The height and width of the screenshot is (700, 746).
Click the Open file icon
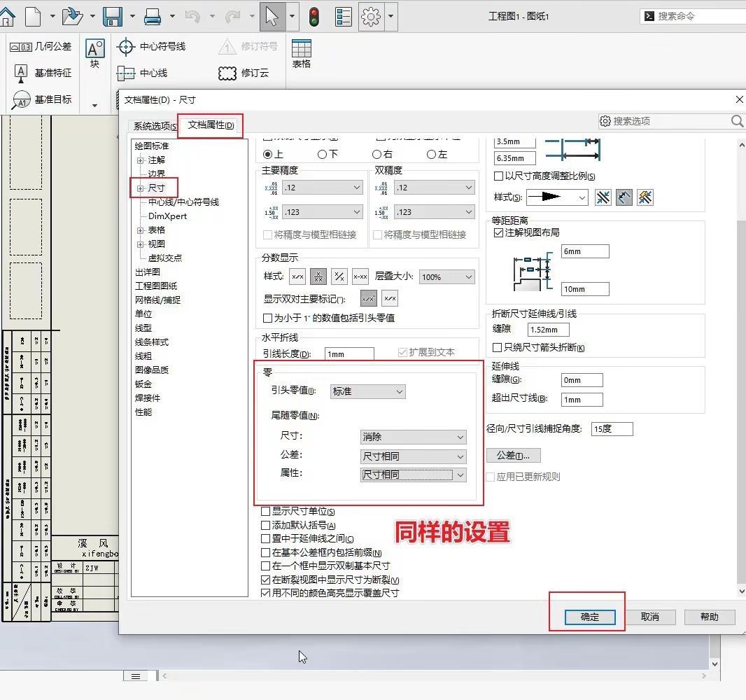coord(72,17)
